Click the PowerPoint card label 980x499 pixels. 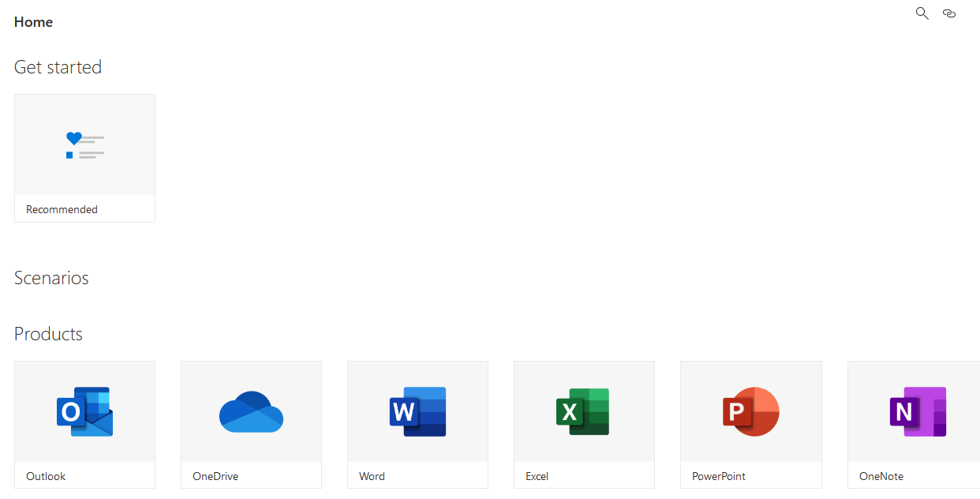(x=719, y=476)
